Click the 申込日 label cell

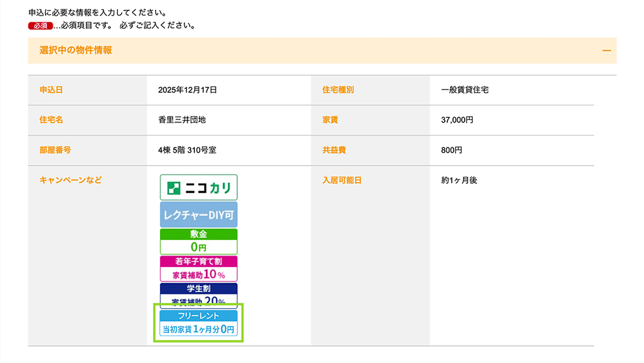(x=51, y=90)
